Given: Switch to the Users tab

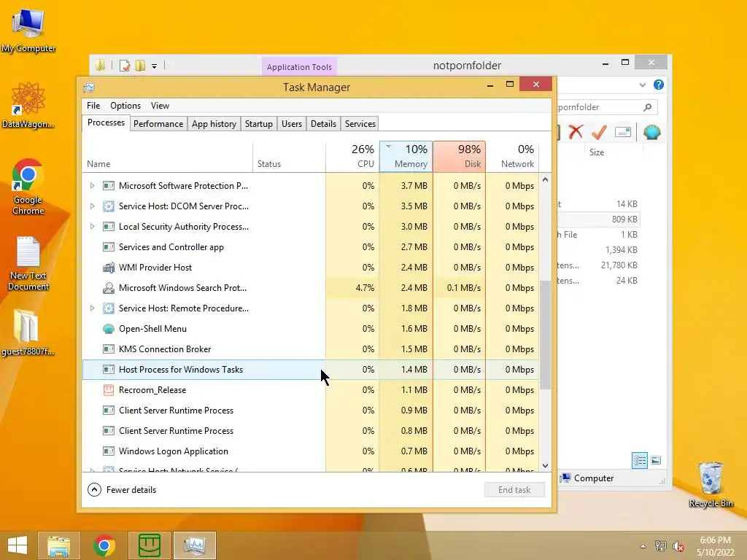Looking at the screenshot, I should (x=292, y=124).
